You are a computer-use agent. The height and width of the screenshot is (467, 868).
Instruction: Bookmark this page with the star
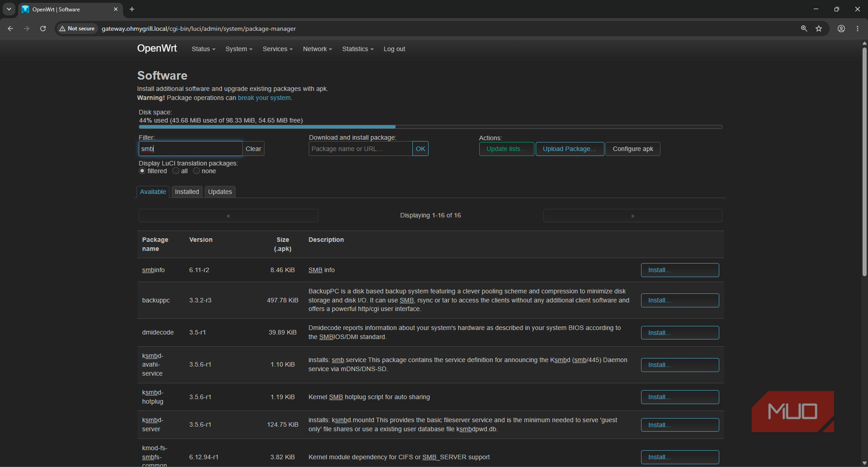coord(819,28)
